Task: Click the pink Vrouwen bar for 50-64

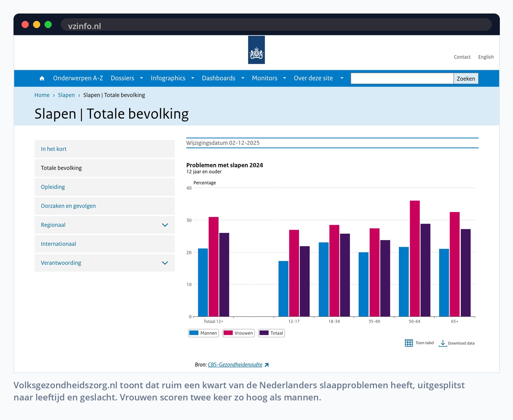Action: point(415,259)
